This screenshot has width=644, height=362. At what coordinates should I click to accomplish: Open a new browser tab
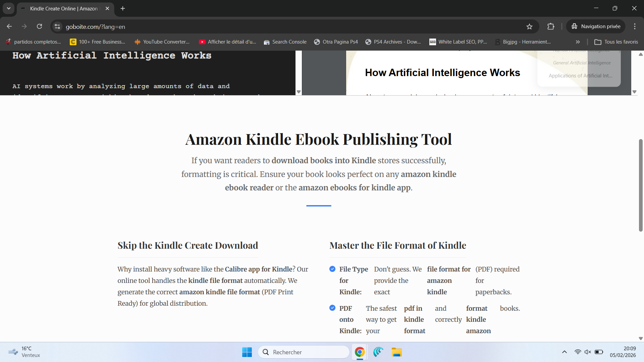pyautogui.click(x=123, y=8)
